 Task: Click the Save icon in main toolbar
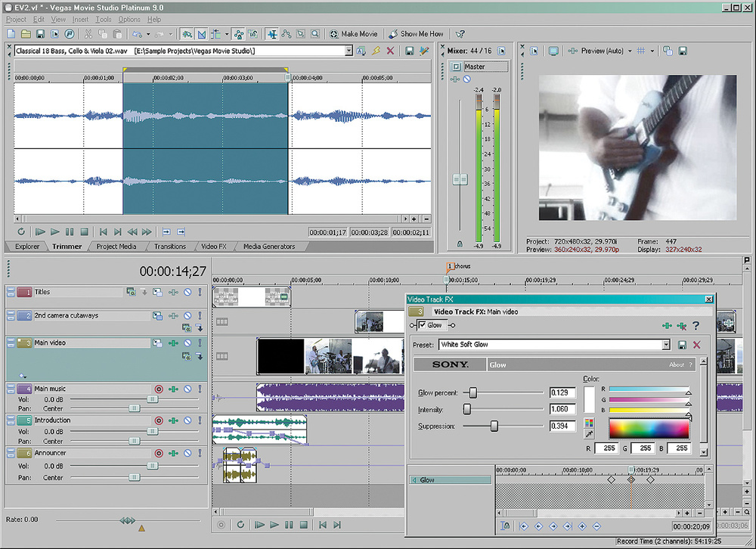coord(41,34)
